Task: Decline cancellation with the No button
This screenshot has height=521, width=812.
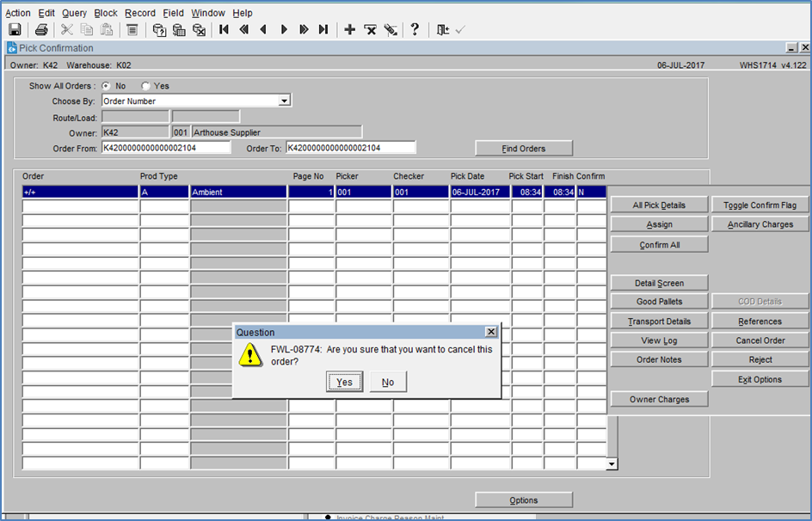Action: point(388,382)
